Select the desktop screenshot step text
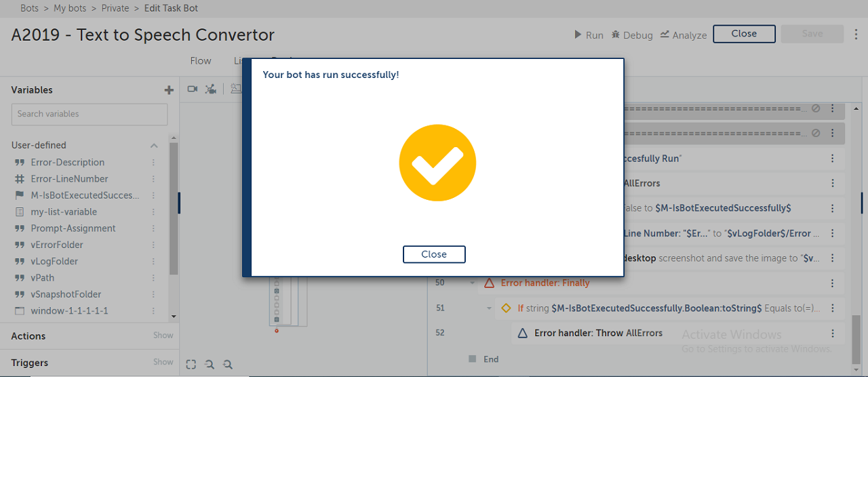 722,258
